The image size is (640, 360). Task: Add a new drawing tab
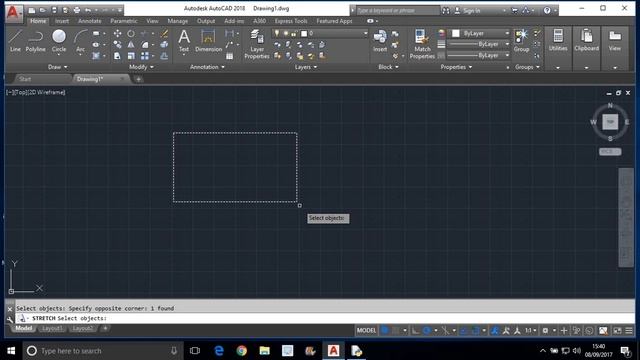(x=138, y=79)
